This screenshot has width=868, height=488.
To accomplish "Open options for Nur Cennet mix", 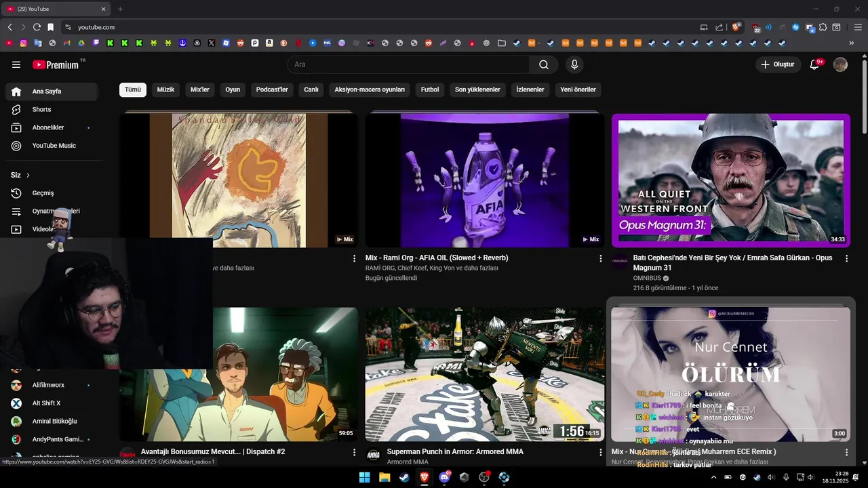I will 846,452.
